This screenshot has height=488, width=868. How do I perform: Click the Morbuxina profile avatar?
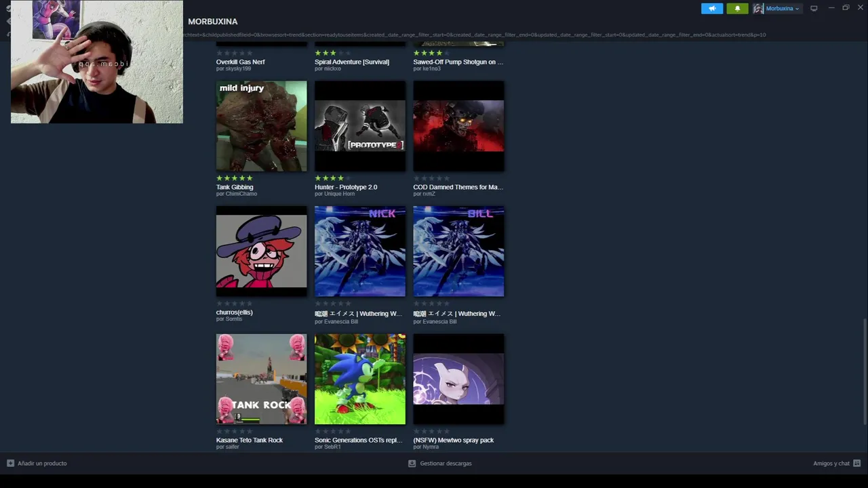758,8
